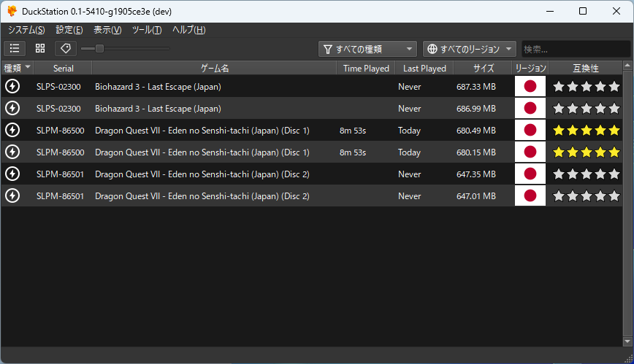This screenshot has width=634, height=364.
Task: Click Japan flag in the 647.01 MB row
Action: [x=530, y=195]
